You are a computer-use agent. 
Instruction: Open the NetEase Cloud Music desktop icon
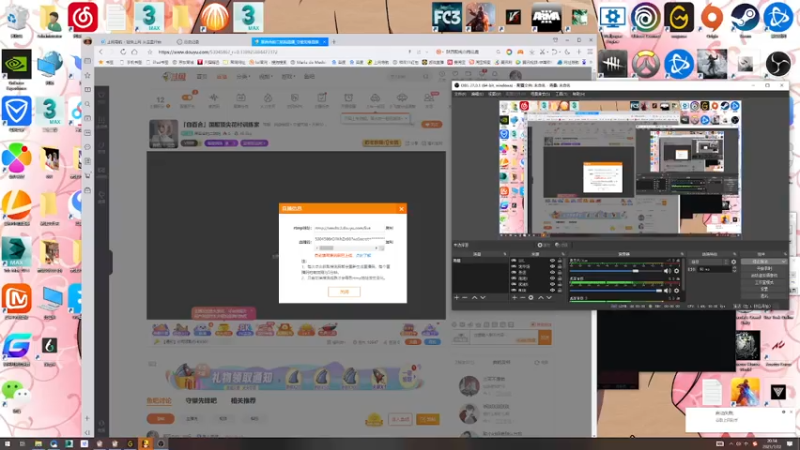[83, 19]
